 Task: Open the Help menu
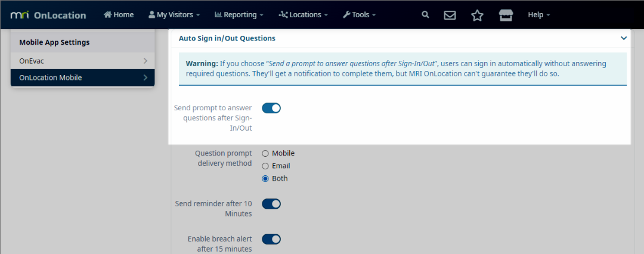pyautogui.click(x=539, y=15)
